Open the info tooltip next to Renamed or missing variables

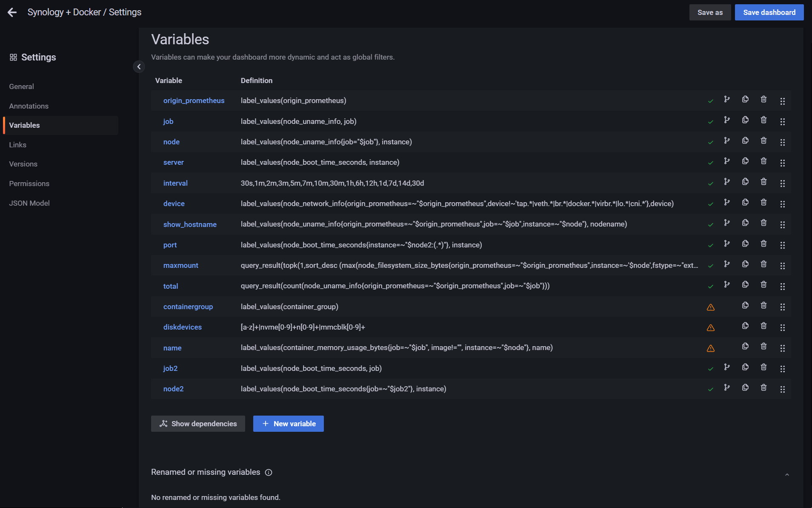pyautogui.click(x=269, y=473)
